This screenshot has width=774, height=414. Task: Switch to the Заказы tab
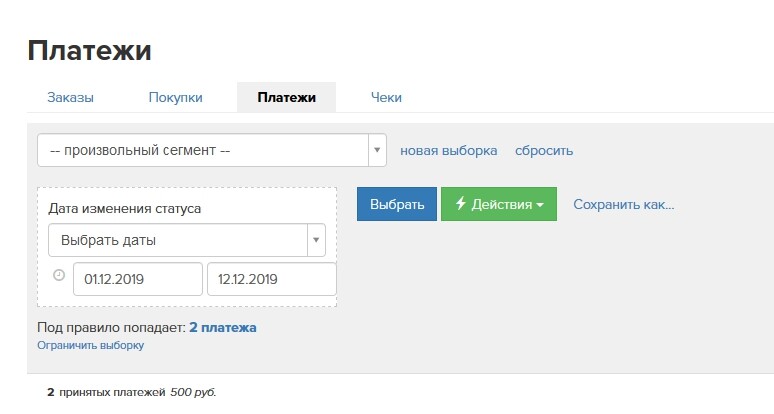click(x=70, y=97)
